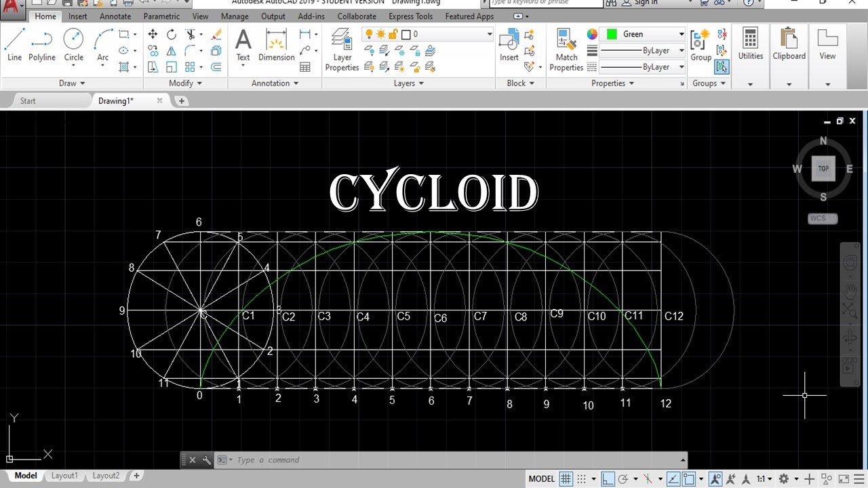Image resolution: width=868 pixels, height=488 pixels.
Task: Insert a Table from Annotation panel
Action: 305,67
